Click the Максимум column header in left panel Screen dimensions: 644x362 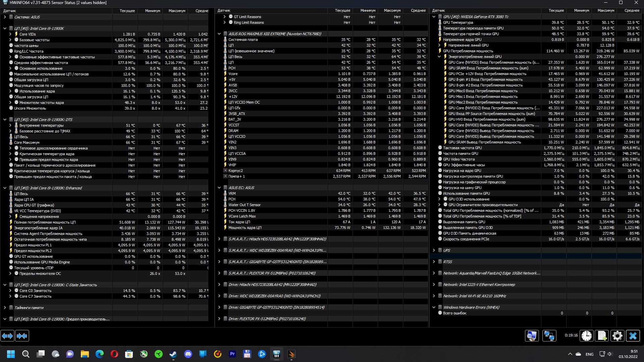[177, 11]
